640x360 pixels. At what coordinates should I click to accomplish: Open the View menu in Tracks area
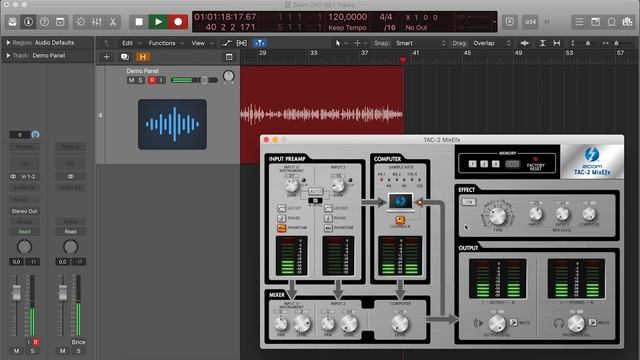click(202, 43)
